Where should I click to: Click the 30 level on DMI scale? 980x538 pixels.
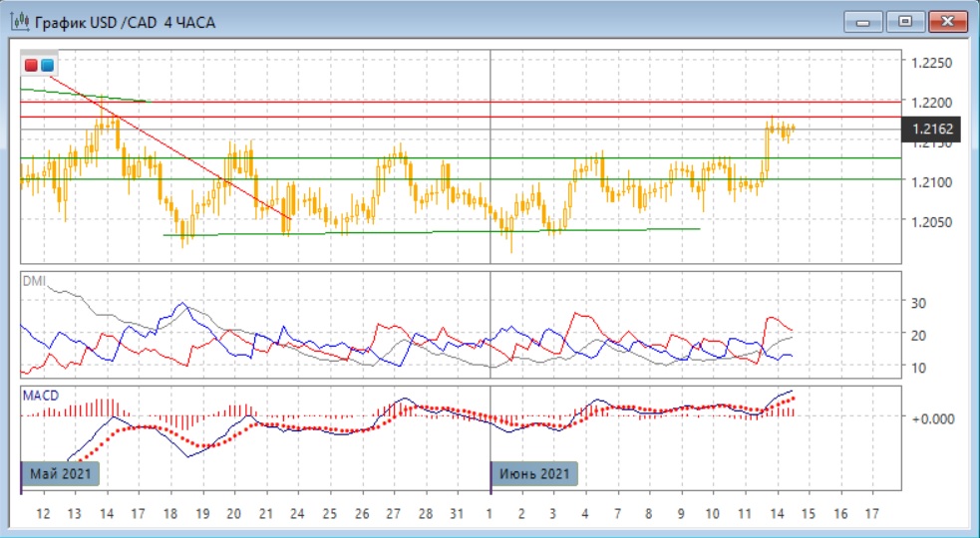[x=919, y=303]
